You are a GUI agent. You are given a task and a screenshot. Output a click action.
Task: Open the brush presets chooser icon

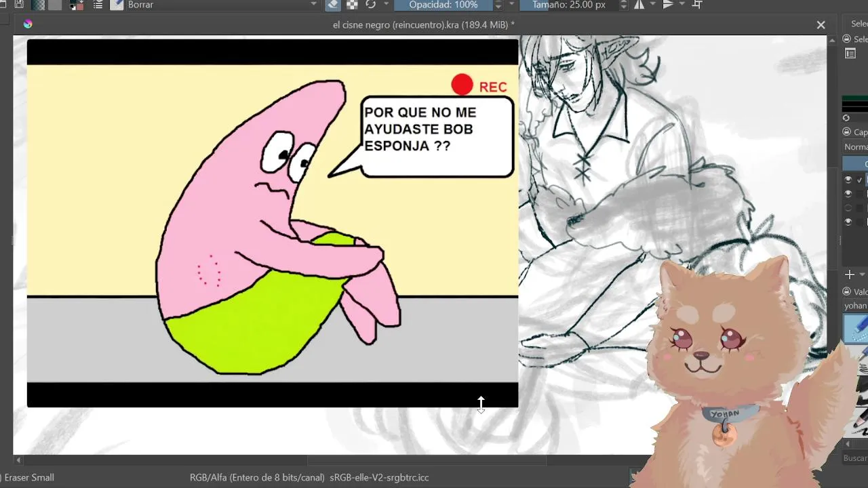point(116,4)
